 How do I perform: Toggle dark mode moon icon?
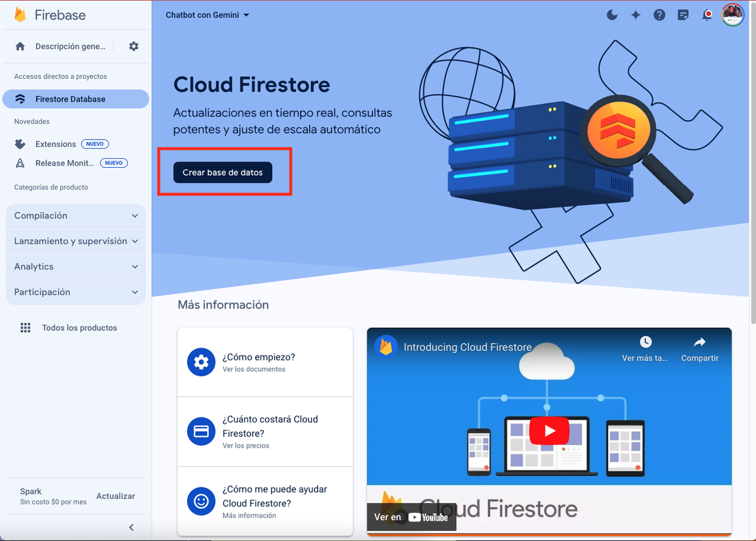coord(612,15)
